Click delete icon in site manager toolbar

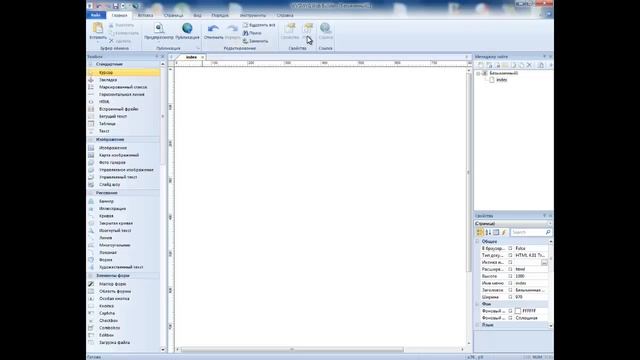click(529, 65)
